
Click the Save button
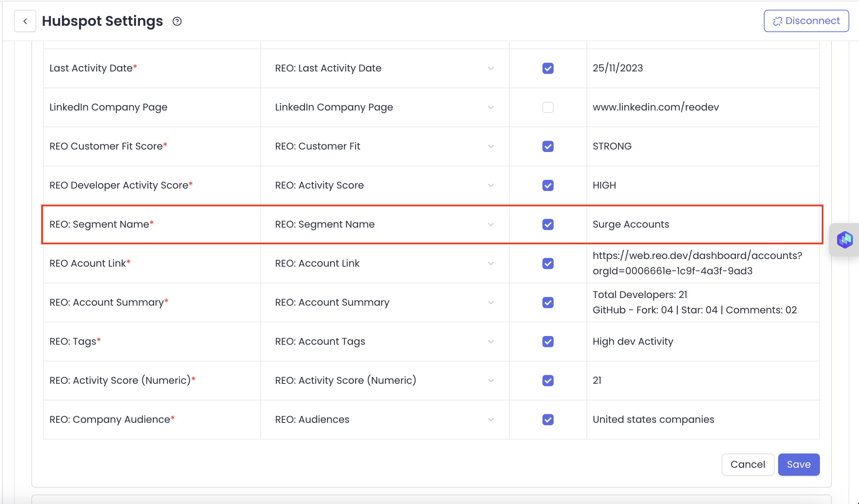tap(798, 464)
